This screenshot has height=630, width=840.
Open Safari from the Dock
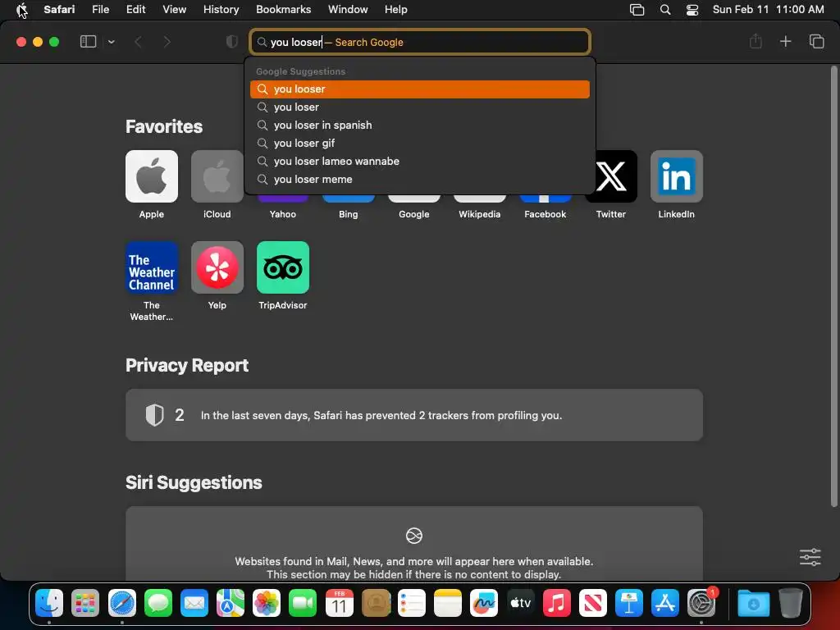point(122,603)
